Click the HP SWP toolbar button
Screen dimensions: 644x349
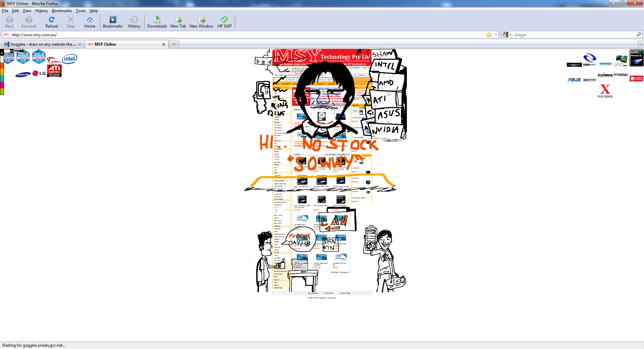tap(224, 22)
